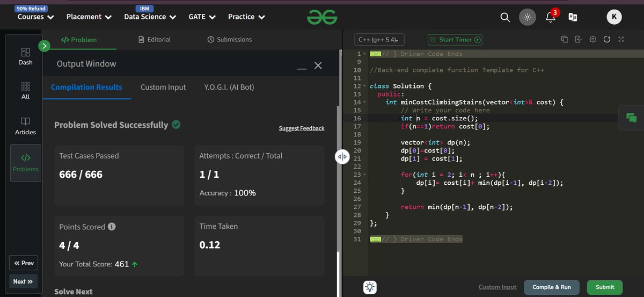This screenshot has height=297, width=644.
Task: Open the search icon in header
Action: tap(504, 17)
